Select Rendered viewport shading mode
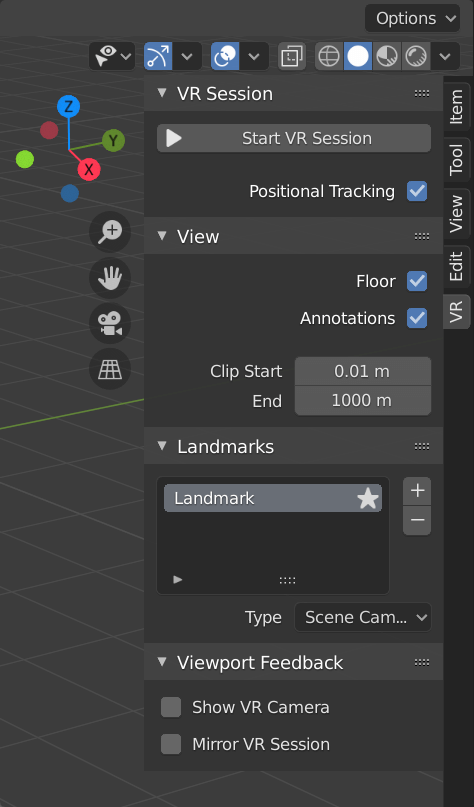This screenshot has height=807, width=474. pyautogui.click(x=416, y=56)
